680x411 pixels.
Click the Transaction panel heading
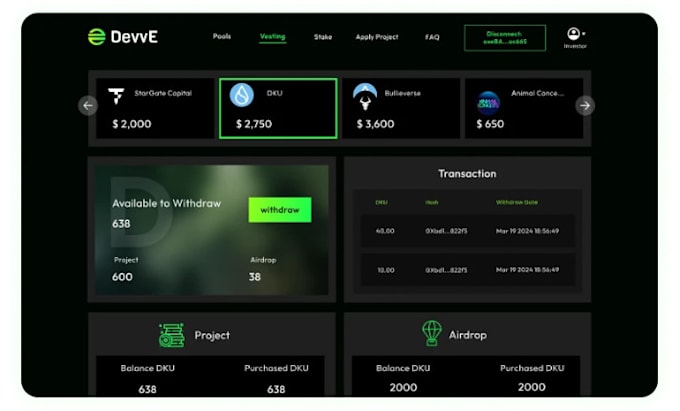click(467, 174)
